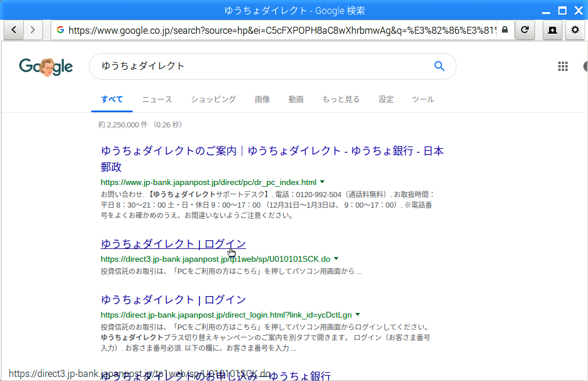
Task: Maximize the browser window
Action: (562, 10)
